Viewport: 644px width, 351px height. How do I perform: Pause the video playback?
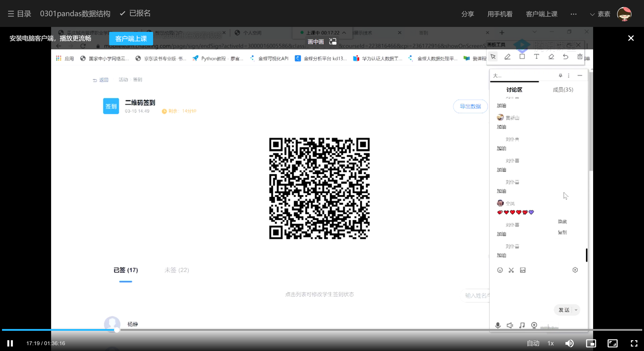click(x=10, y=343)
